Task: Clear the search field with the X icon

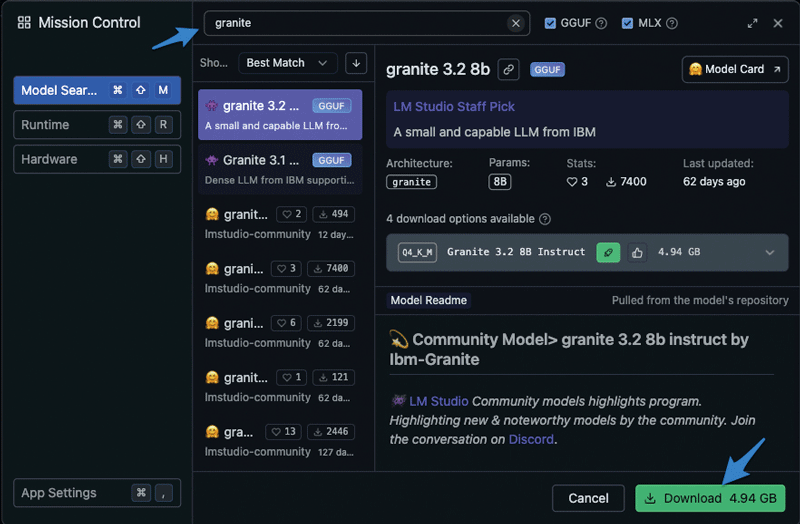Action: [516, 23]
